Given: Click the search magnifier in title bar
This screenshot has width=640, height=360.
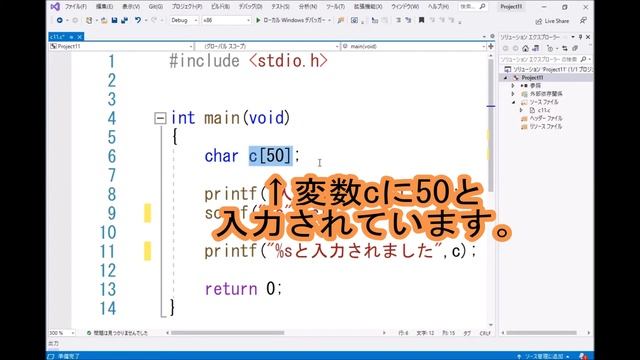Looking at the screenshot, I should [x=482, y=7].
